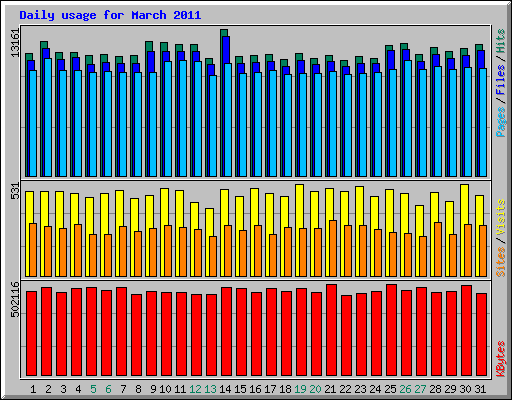
Task: Click day label 22 on the x-axis
Action: [x=345, y=389]
